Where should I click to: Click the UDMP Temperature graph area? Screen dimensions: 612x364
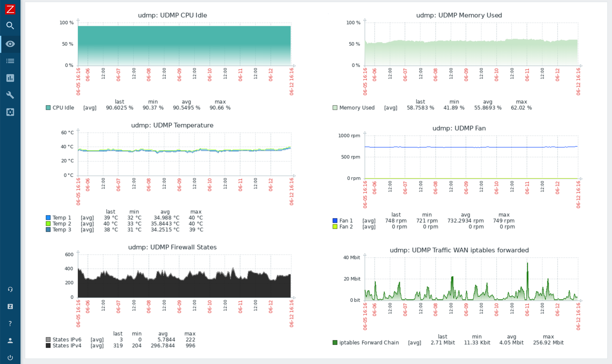pos(184,154)
